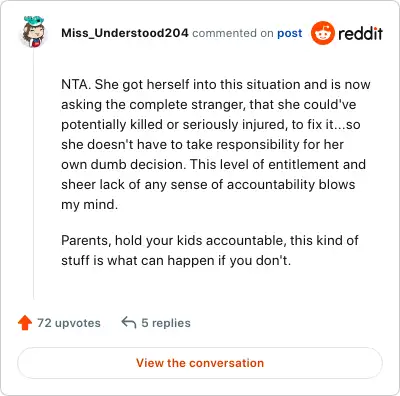
Task: Click the line "potentially killed or seriously injured"
Action: pos(211,125)
